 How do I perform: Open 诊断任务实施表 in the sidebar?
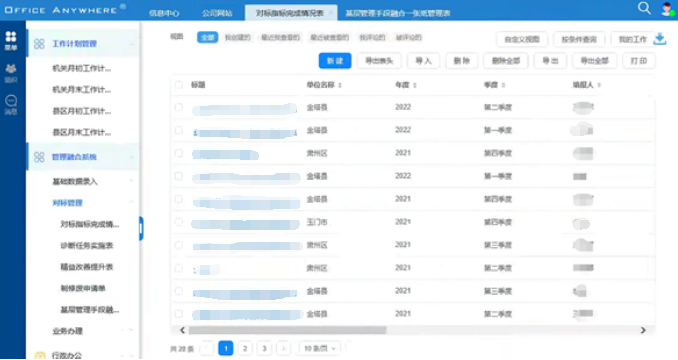87,245
